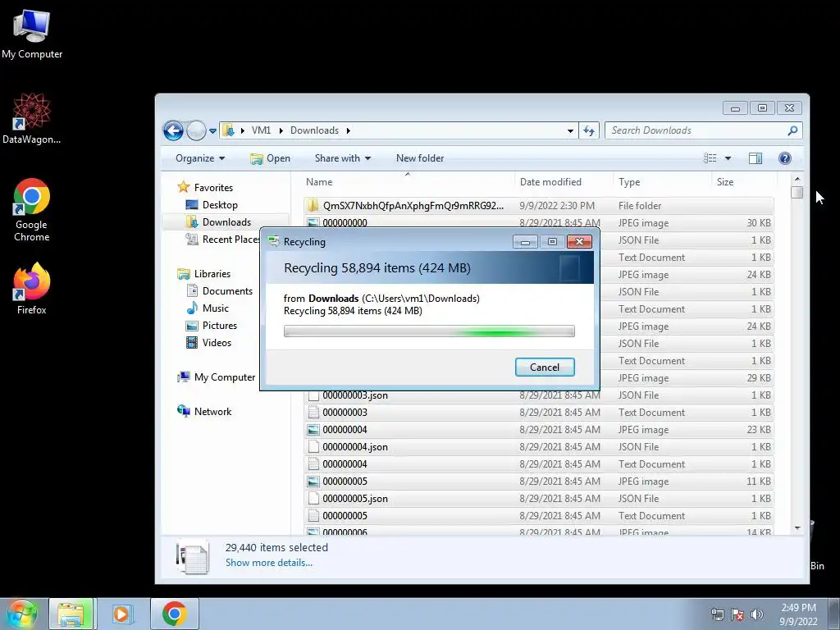
Task: Click the file list scroll down arrow
Action: tap(797, 528)
